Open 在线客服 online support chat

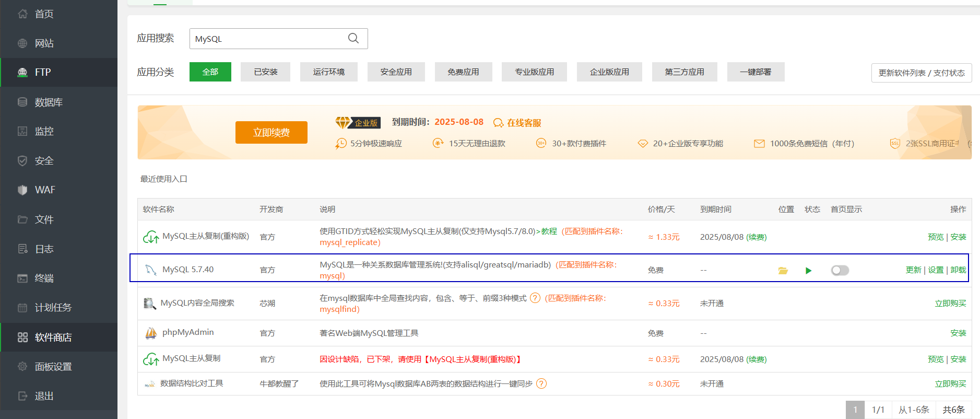tap(517, 123)
